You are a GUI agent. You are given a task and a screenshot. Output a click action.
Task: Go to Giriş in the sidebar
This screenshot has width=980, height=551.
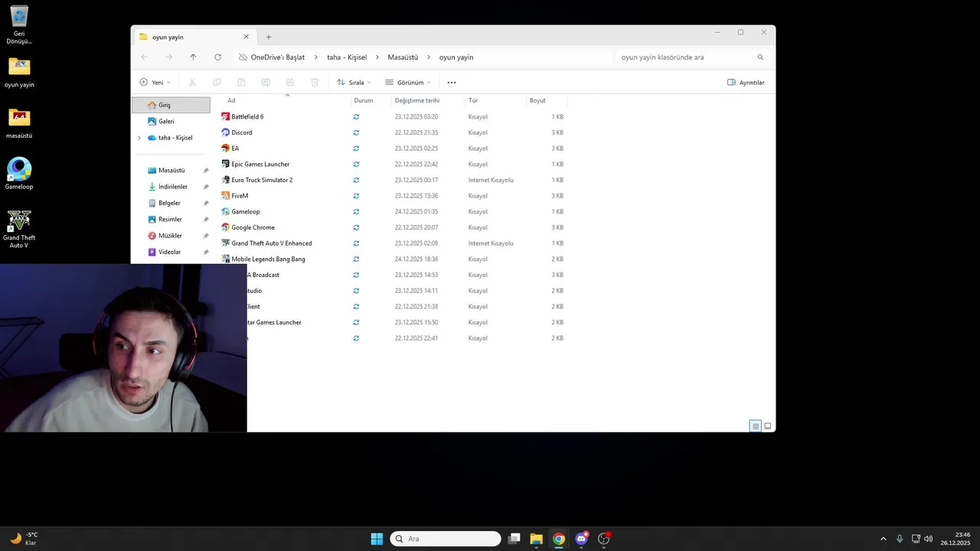171,105
